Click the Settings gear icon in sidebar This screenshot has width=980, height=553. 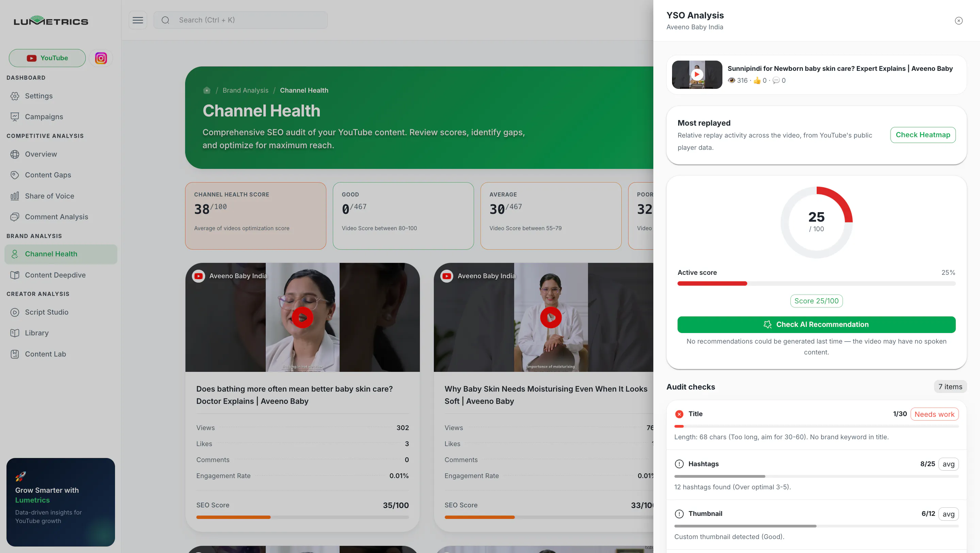[x=15, y=96]
